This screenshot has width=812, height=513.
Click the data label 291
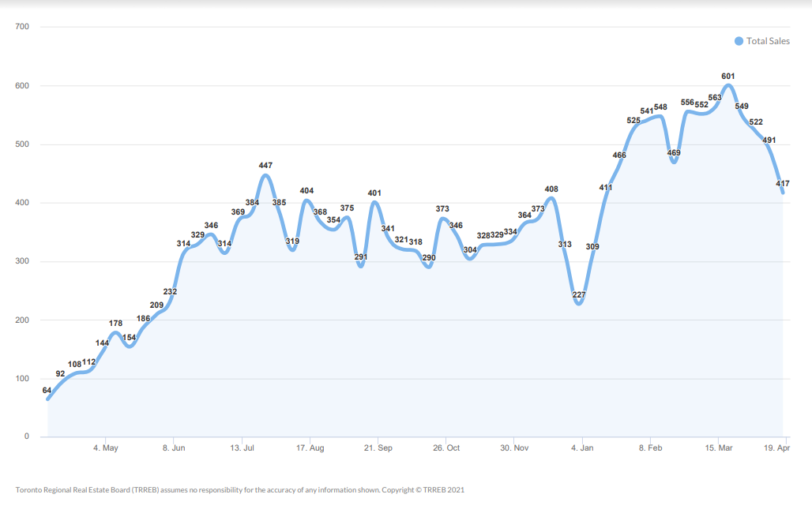point(361,256)
